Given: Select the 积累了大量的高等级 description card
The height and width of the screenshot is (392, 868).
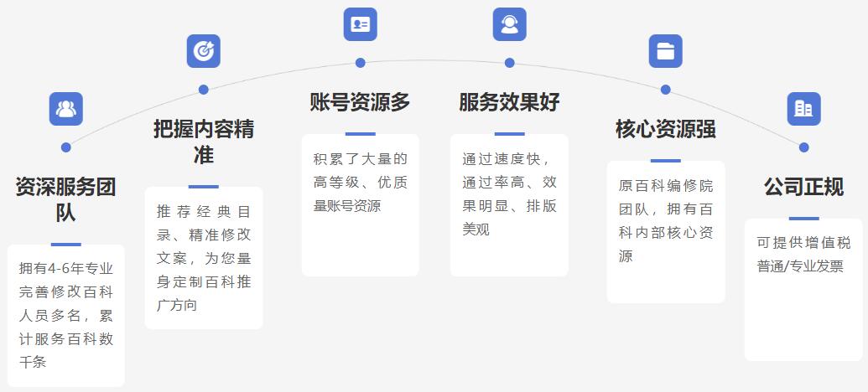Looking at the screenshot, I should tap(360, 204).
